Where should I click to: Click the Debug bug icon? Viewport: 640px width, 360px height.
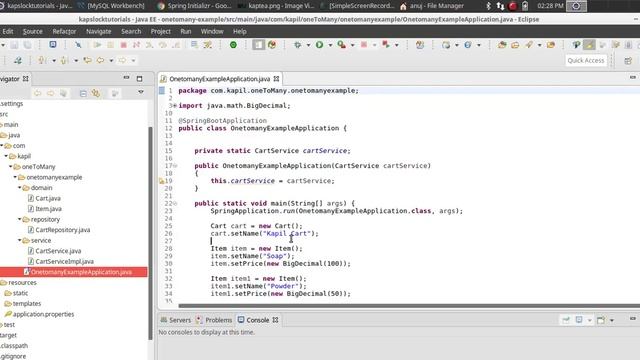click(298, 45)
